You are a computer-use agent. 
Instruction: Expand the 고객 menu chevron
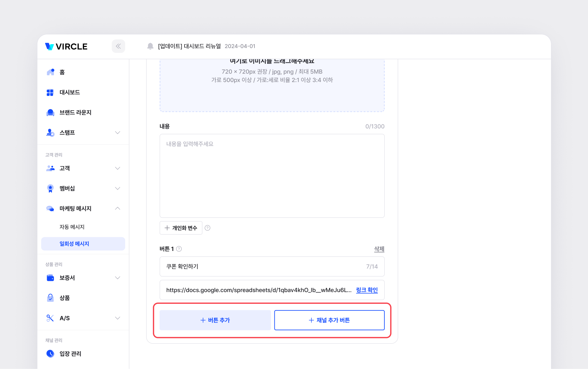click(x=118, y=168)
